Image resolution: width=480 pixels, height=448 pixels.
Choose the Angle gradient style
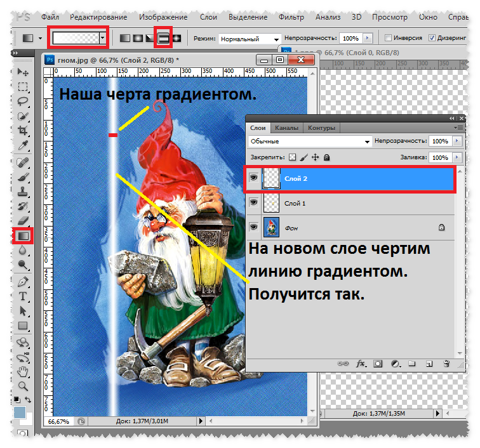coord(150,38)
